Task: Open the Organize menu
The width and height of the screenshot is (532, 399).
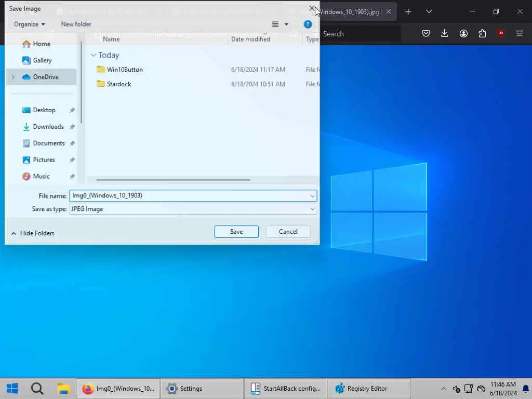Action: click(30, 24)
